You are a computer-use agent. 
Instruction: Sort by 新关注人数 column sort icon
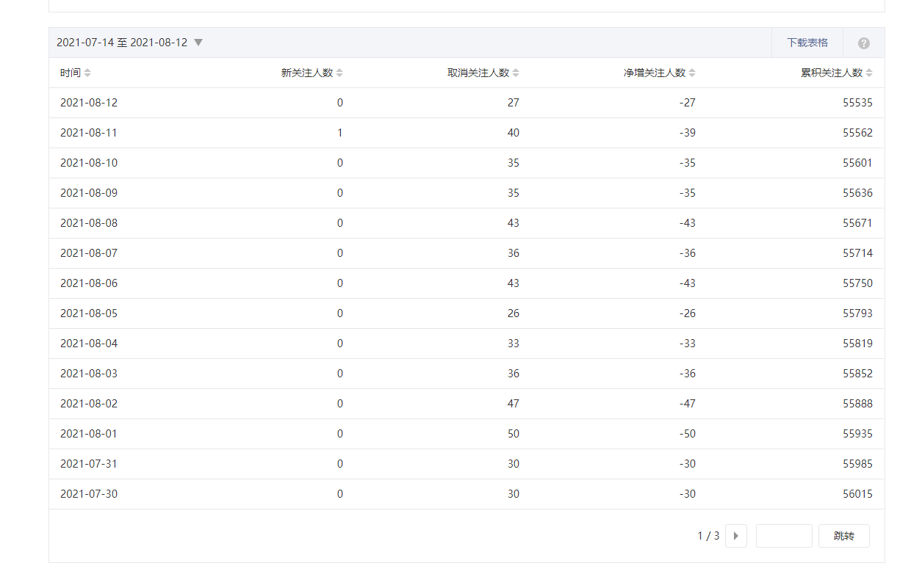(339, 73)
